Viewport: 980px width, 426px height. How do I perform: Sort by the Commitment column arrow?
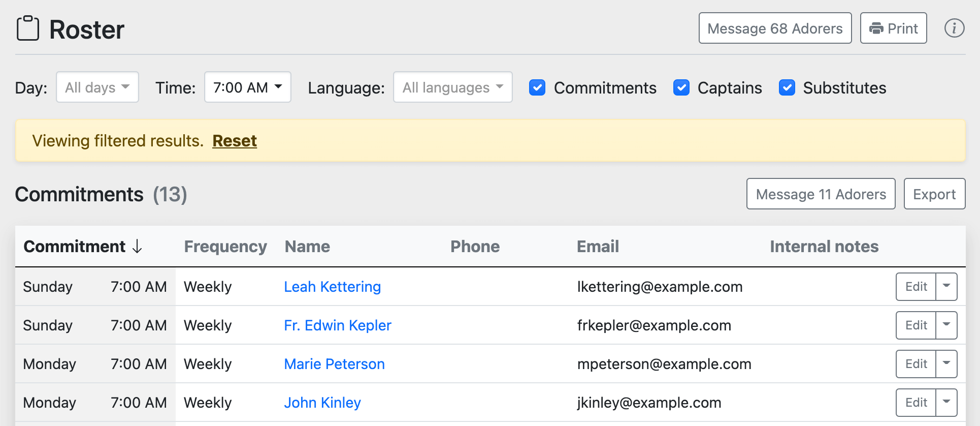137,247
